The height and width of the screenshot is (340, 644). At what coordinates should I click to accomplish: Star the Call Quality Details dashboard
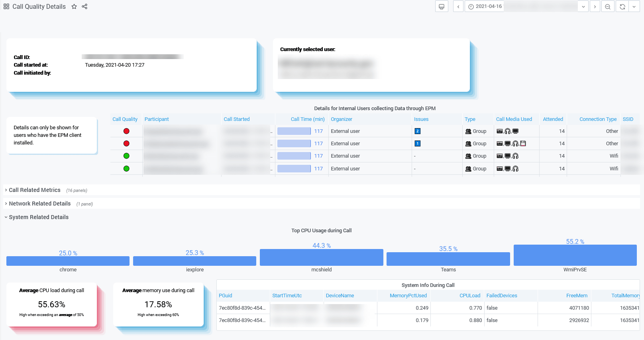(x=74, y=6)
